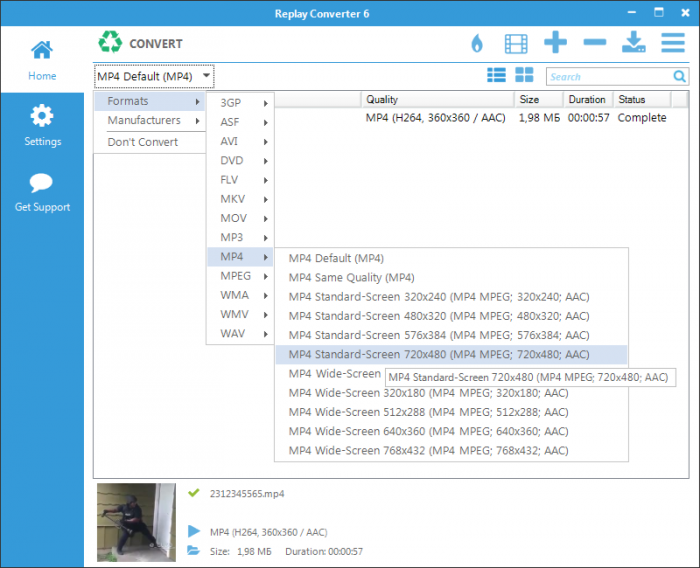Choose Don't Convert menu option
700x568 pixels.
(143, 142)
